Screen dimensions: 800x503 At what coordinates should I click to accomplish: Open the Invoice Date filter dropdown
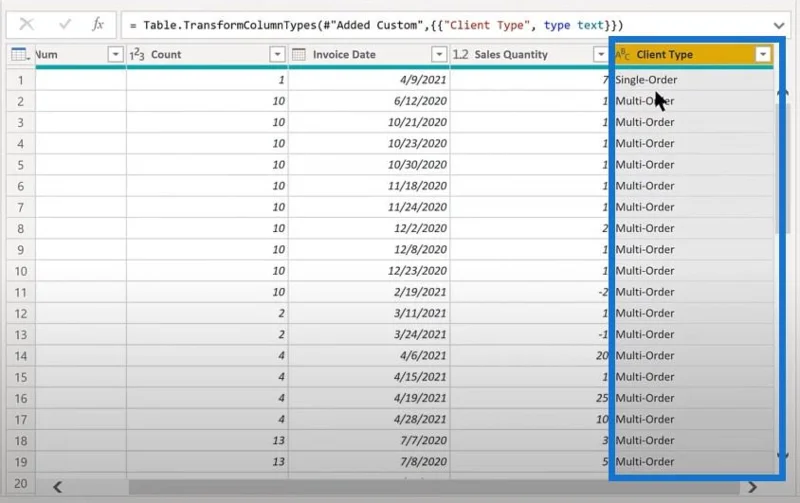coord(439,54)
